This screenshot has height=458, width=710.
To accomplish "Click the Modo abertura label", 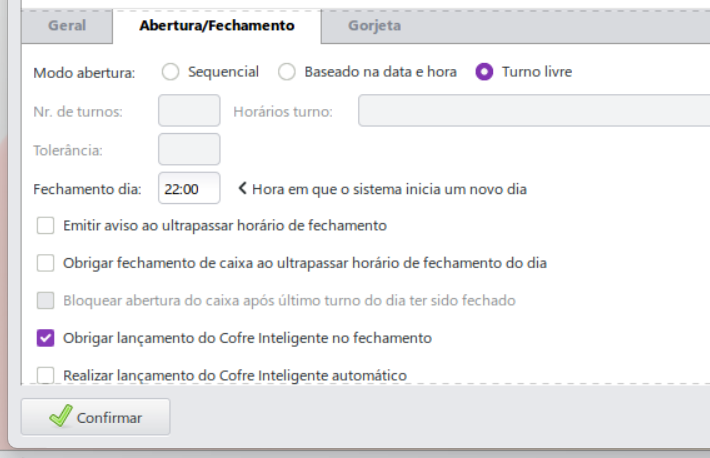I will pyautogui.click(x=84, y=72).
